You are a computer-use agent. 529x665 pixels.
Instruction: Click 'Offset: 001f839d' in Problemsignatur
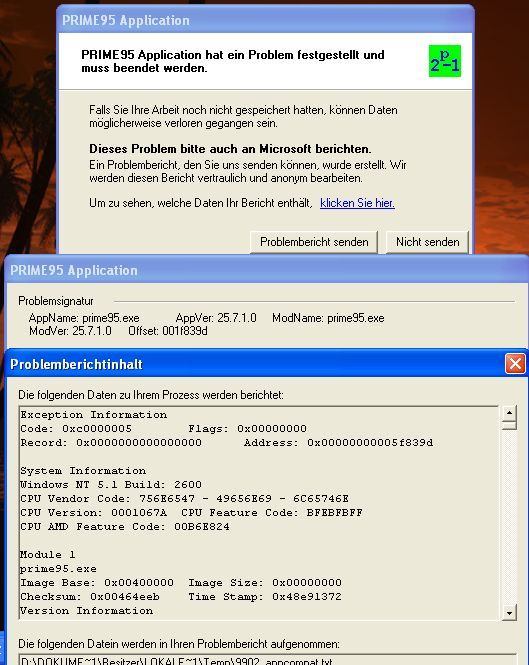(x=168, y=331)
